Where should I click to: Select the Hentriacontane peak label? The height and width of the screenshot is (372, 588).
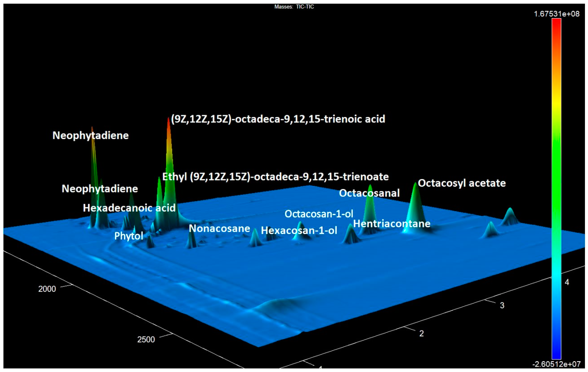392,224
